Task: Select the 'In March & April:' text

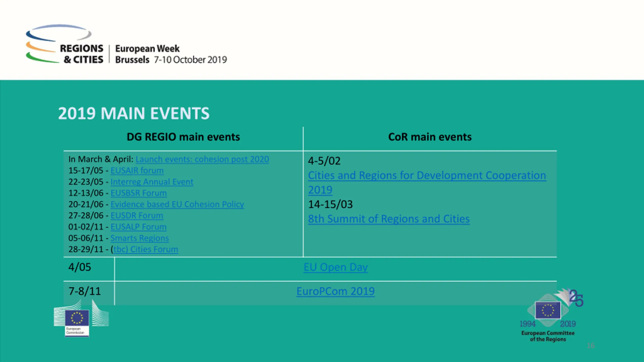Action: click(x=101, y=159)
